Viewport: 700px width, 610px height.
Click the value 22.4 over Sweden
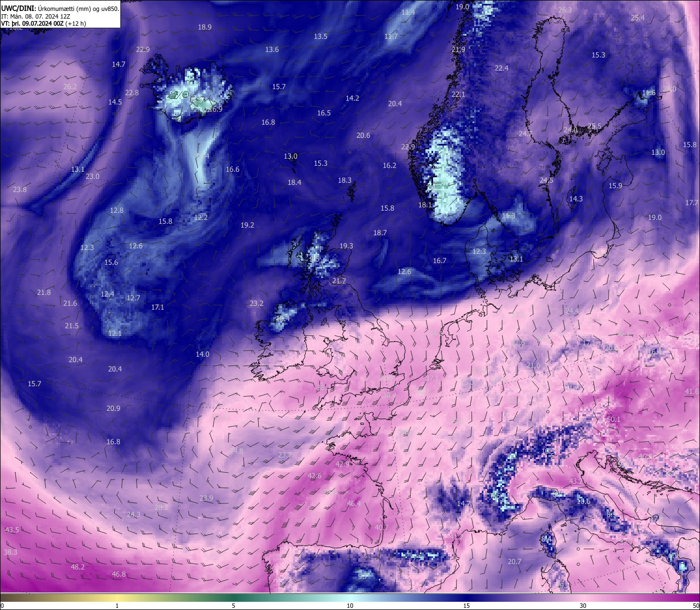pos(501,68)
